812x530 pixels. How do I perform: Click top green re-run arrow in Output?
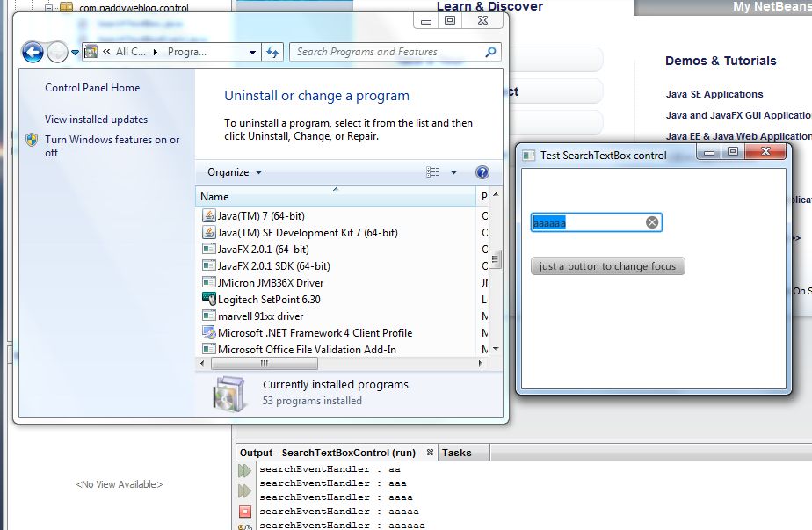tap(244, 470)
